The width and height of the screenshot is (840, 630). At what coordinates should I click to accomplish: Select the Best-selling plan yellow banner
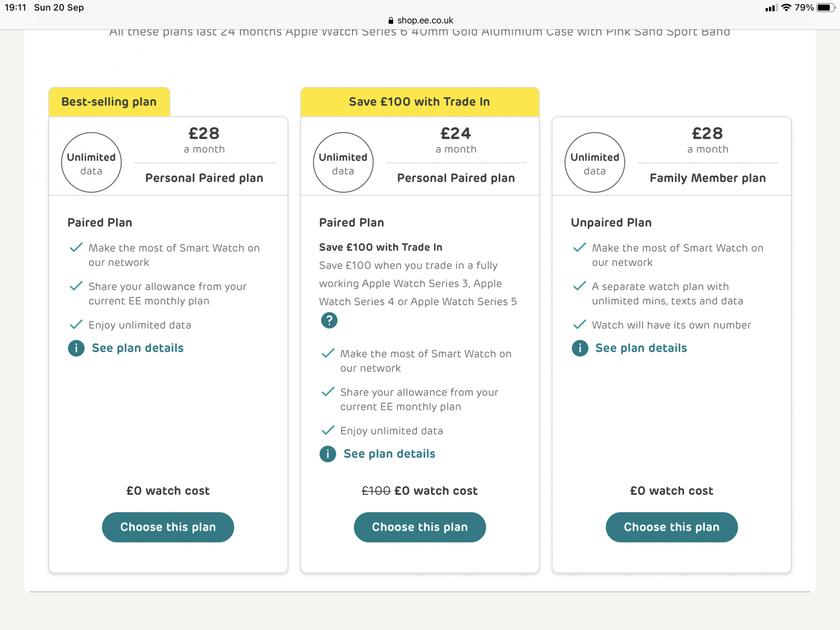[109, 102]
